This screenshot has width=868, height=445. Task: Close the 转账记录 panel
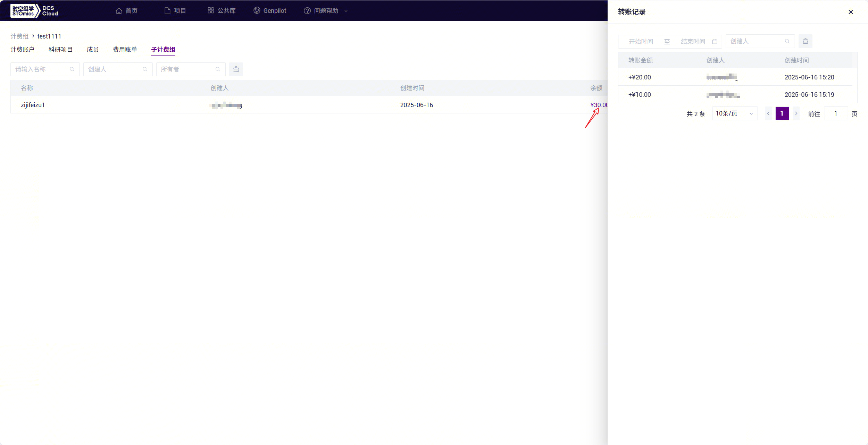(x=851, y=12)
